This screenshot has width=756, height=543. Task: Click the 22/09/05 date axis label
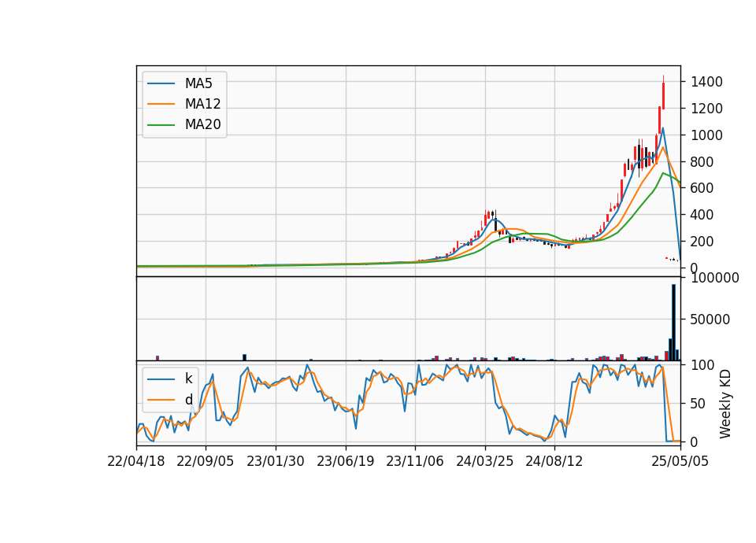[206, 461]
